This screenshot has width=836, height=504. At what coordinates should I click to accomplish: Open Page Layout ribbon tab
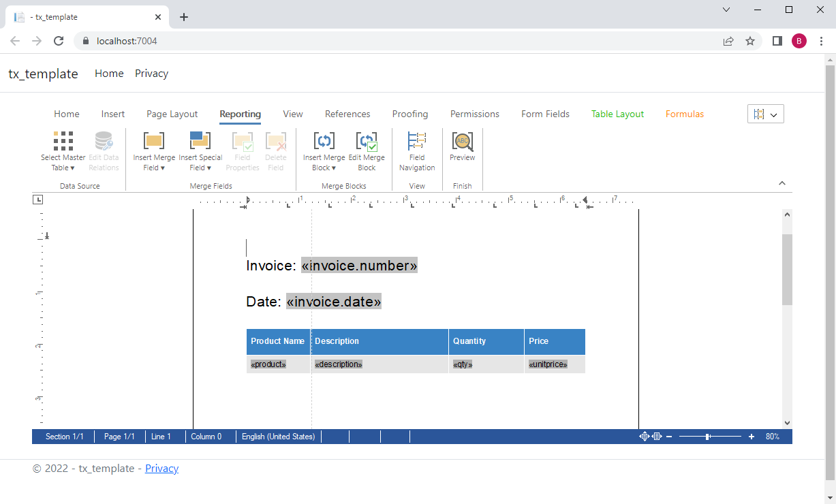click(172, 114)
